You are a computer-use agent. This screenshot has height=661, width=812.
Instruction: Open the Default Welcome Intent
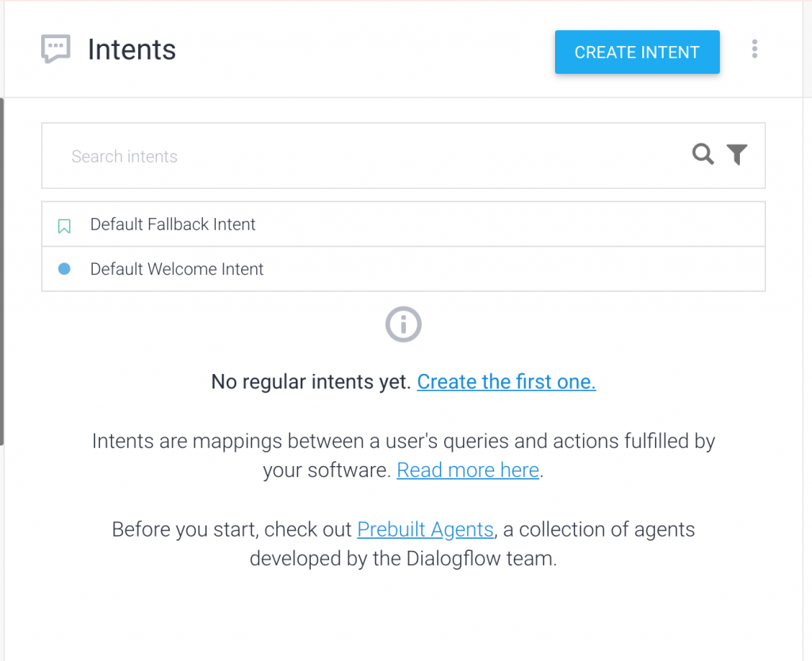(x=177, y=269)
